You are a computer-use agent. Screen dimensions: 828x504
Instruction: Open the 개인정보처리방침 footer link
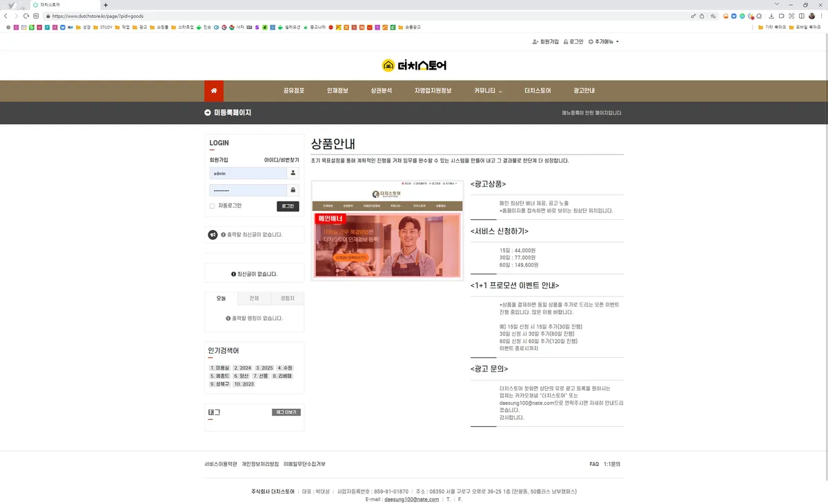(260, 464)
